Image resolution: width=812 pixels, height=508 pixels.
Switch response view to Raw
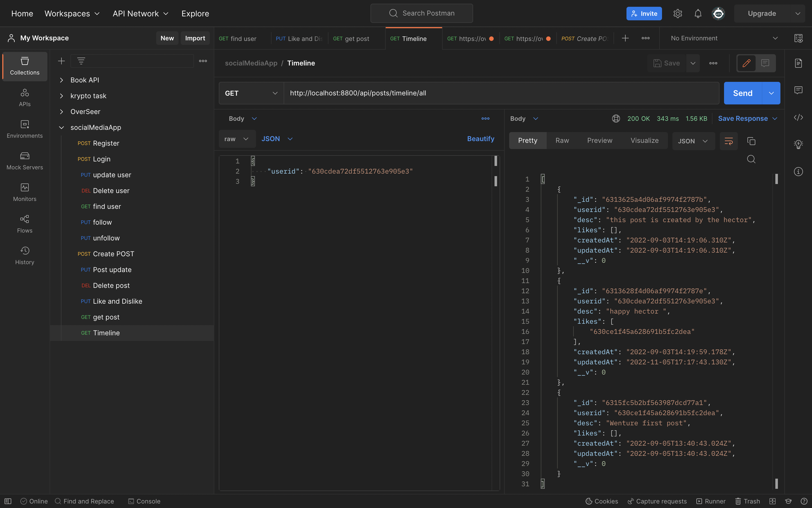point(562,141)
